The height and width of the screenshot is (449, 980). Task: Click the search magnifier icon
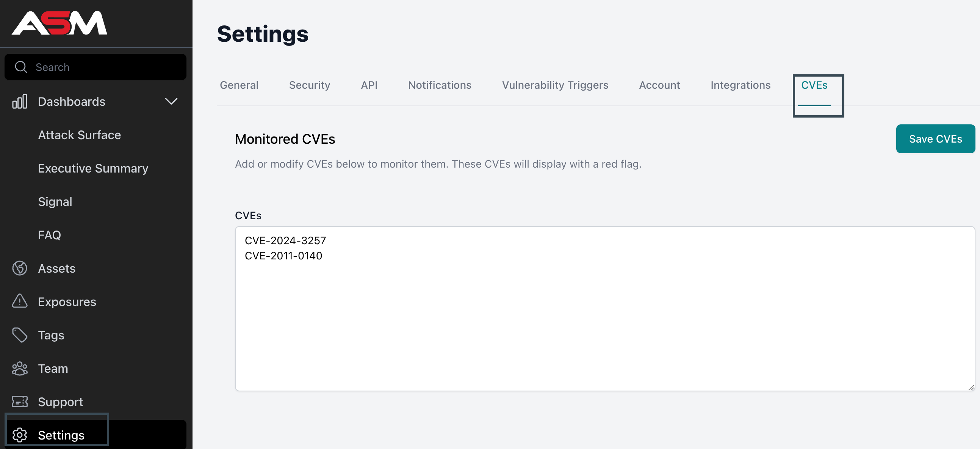[x=21, y=67]
